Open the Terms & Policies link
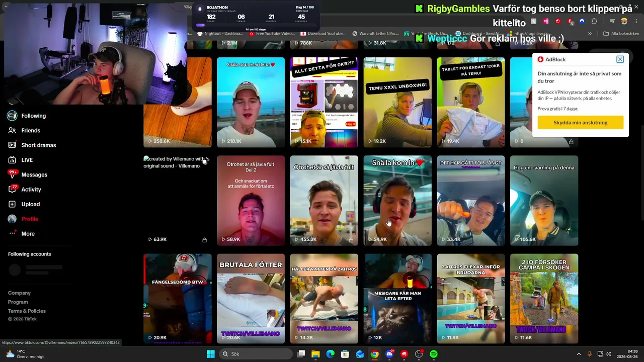The height and width of the screenshot is (362, 644). pos(27,311)
